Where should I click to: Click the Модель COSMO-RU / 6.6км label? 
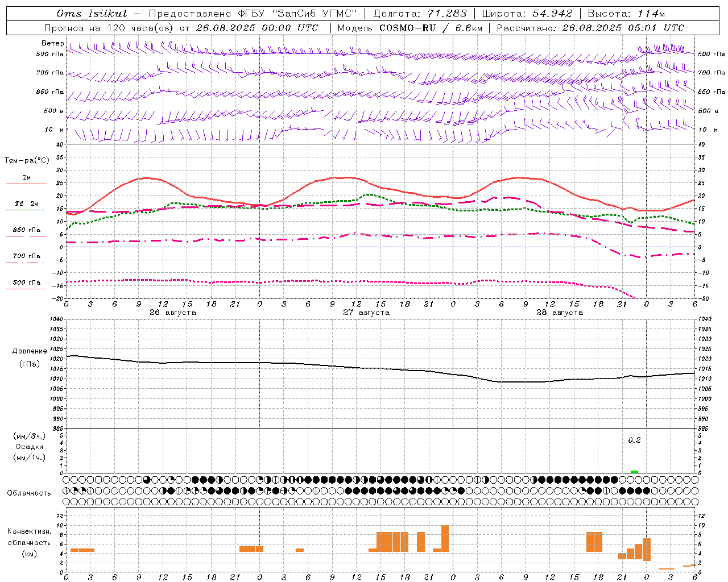tap(410, 28)
